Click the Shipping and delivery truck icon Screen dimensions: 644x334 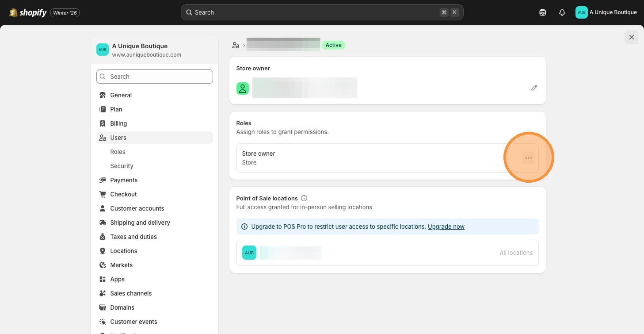pos(103,223)
